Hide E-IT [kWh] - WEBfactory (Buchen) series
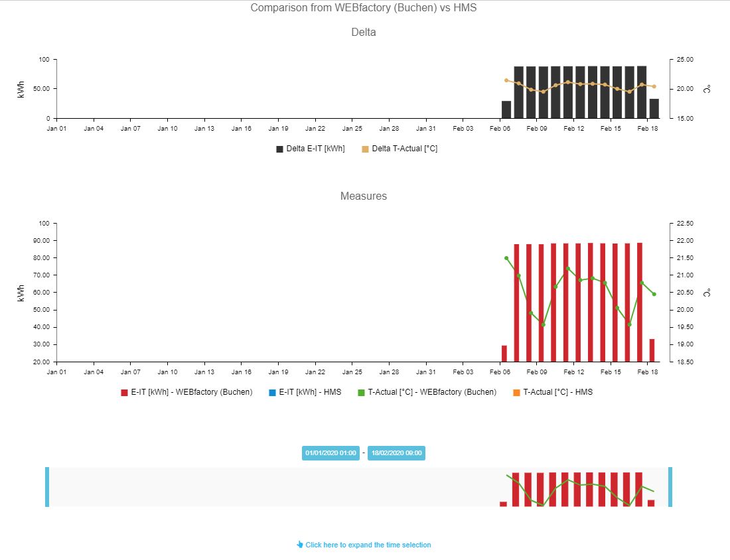The height and width of the screenshot is (560, 730). coord(191,392)
